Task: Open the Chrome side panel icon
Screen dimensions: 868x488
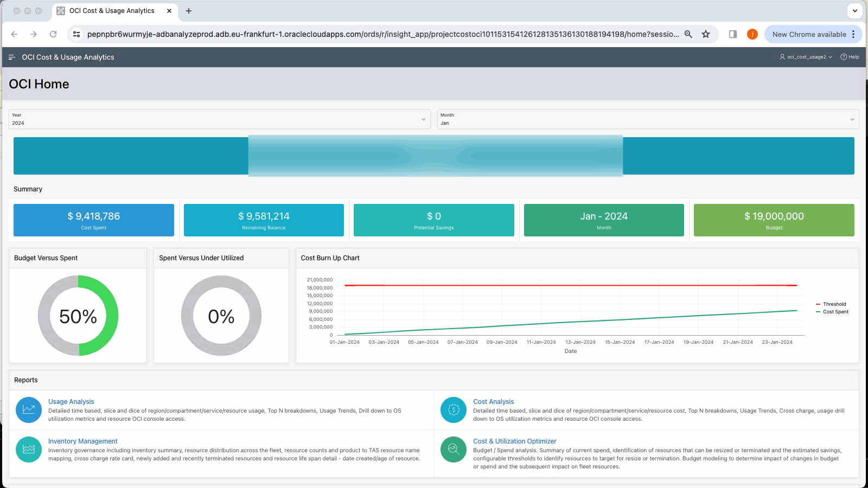Action: click(732, 34)
